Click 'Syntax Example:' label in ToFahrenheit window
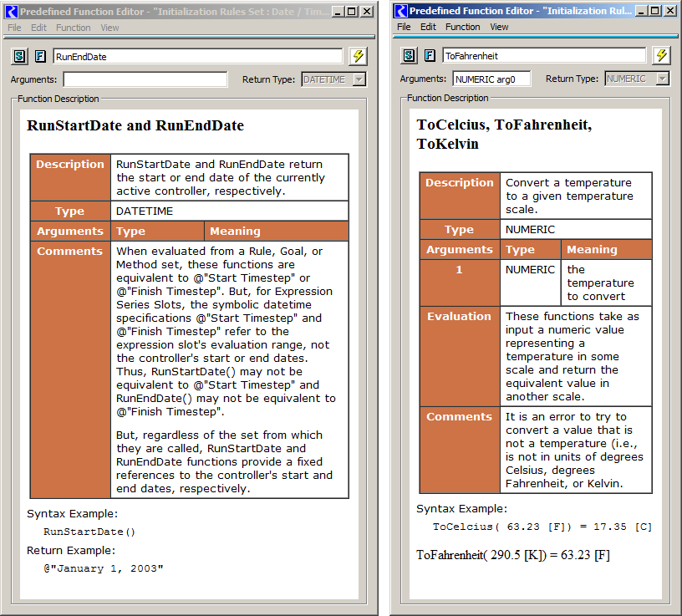Screen dimensions: 682x616 pos(461,508)
